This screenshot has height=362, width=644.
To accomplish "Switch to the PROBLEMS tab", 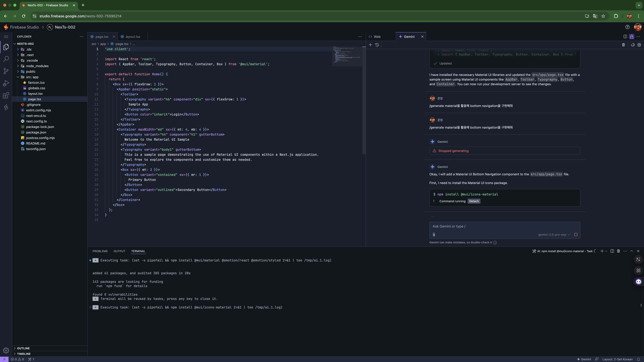I will coord(100,251).
